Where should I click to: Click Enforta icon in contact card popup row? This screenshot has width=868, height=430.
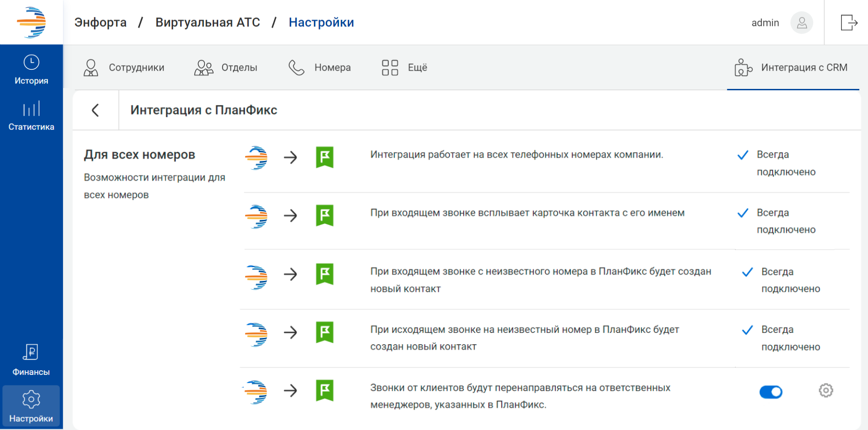coord(256,216)
